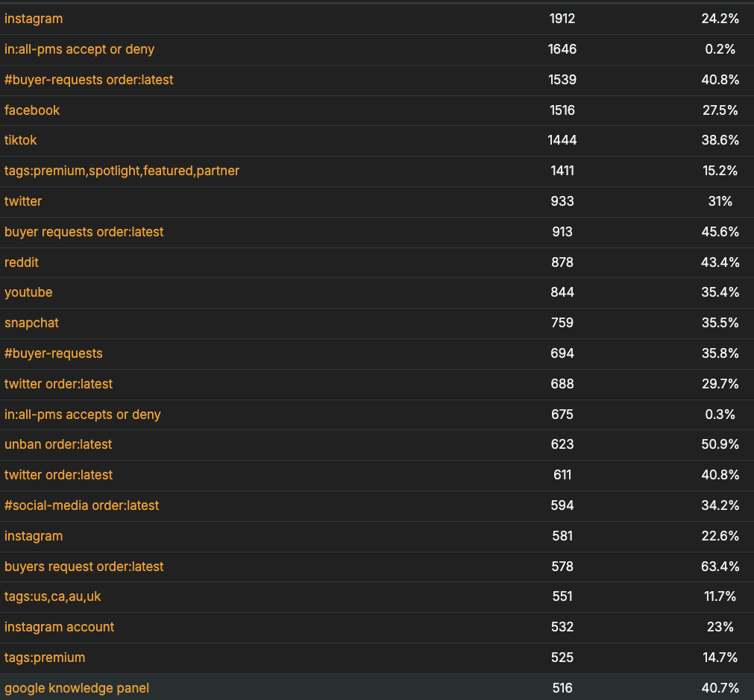Open the 'youtube' search term
The height and width of the screenshot is (700, 754).
(x=28, y=292)
